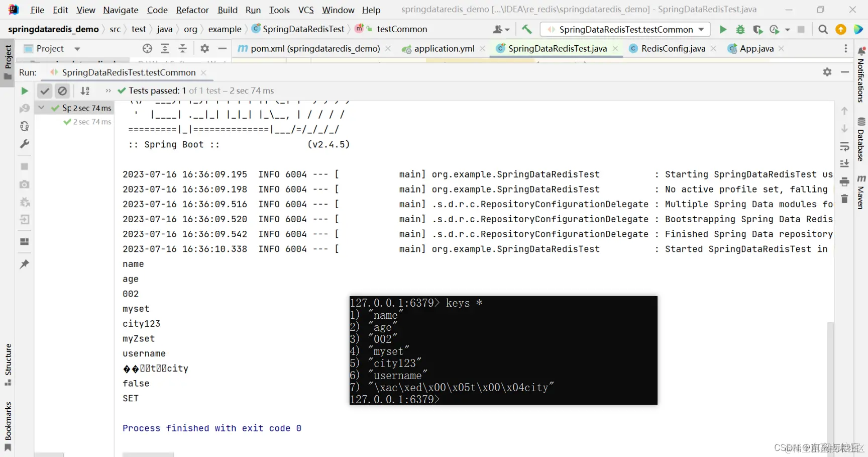Click springdataredis_demo breadcrumb
Screen dimensions: 868x457
click(53, 29)
